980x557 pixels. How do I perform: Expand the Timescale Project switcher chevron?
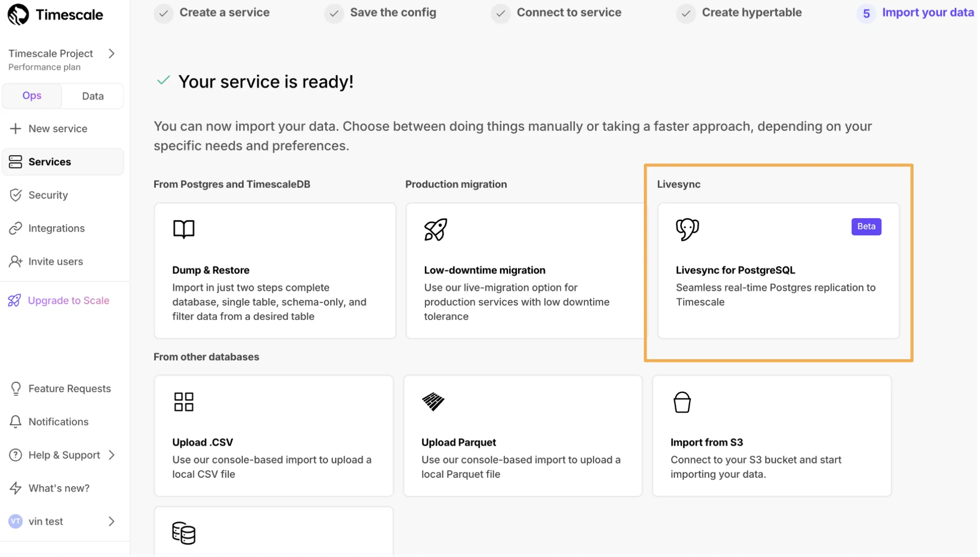pyautogui.click(x=112, y=54)
